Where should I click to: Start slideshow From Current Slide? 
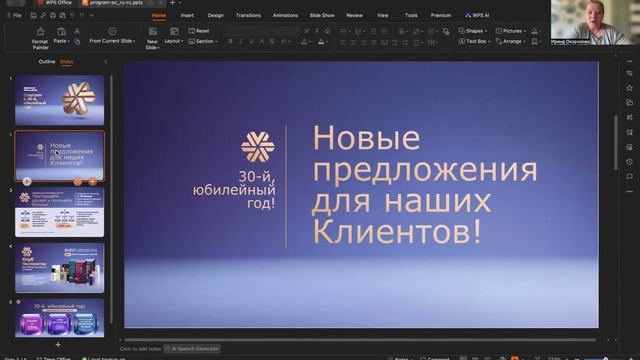tap(112, 31)
